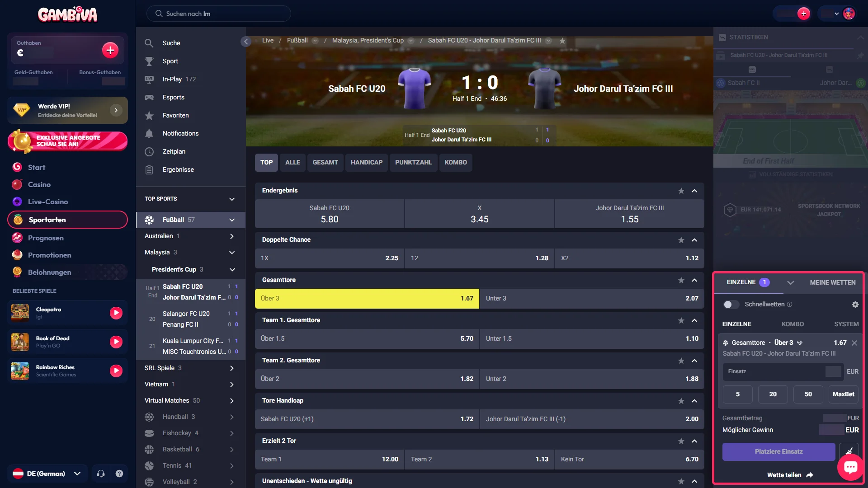Star the Doppelte Chance market
This screenshot has width=868, height=488.
(x=681, y=240)
